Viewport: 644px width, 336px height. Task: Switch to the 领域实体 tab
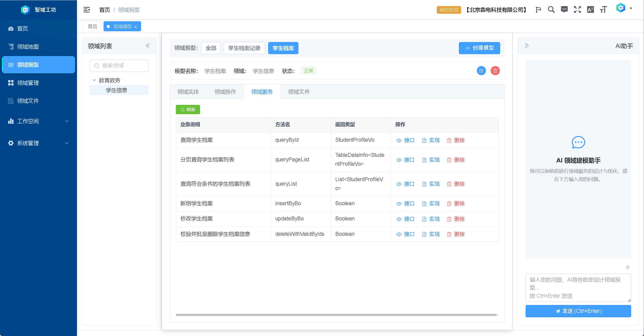188,92
